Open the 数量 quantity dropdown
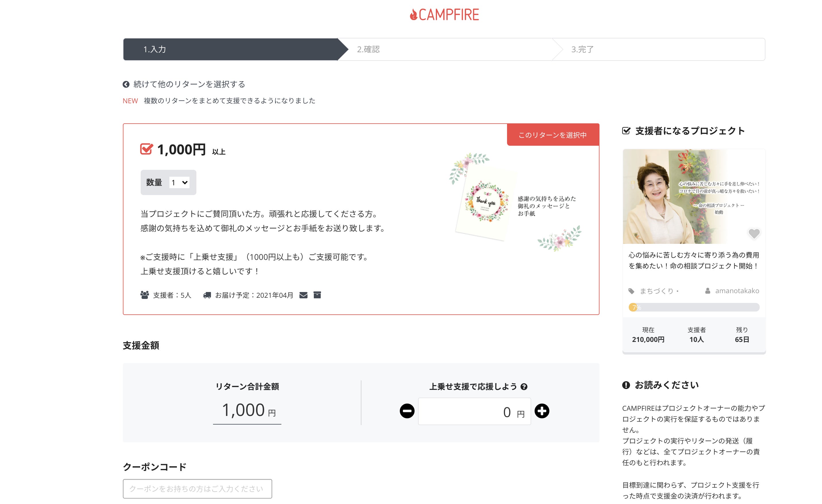Screen dimensions: 822x504 [179, 182]
